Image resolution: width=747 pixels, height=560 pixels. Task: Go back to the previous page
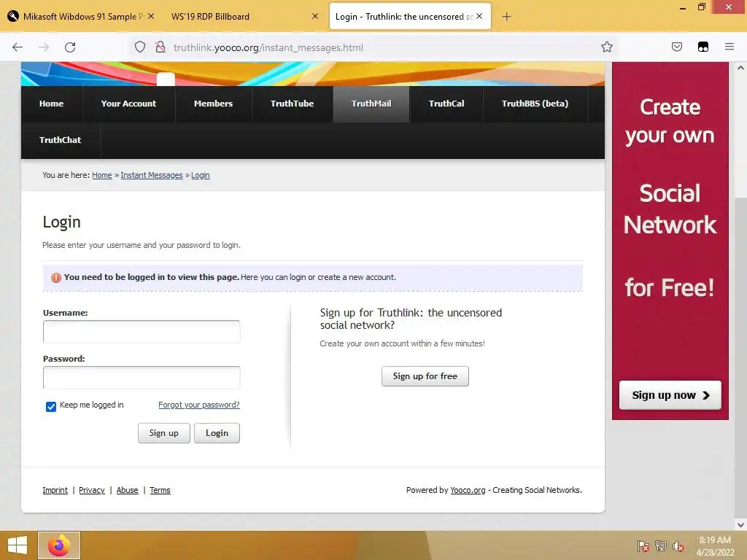point(18,47)
